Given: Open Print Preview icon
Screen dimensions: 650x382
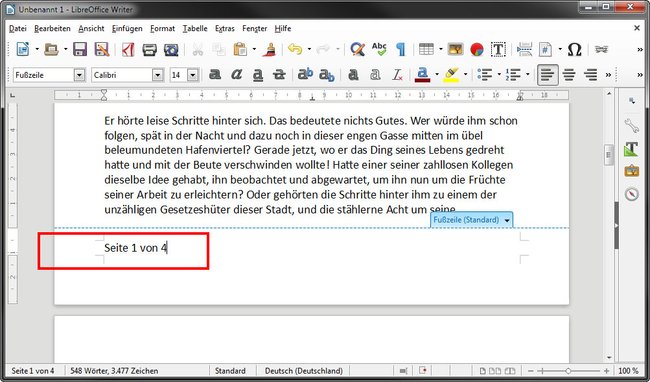Looking at the screenshot, I should coord(171,49).
